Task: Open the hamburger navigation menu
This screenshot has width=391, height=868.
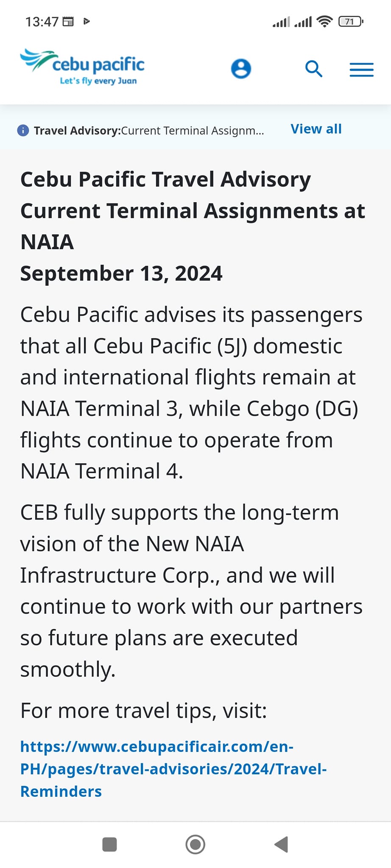Action: point(362,70)
